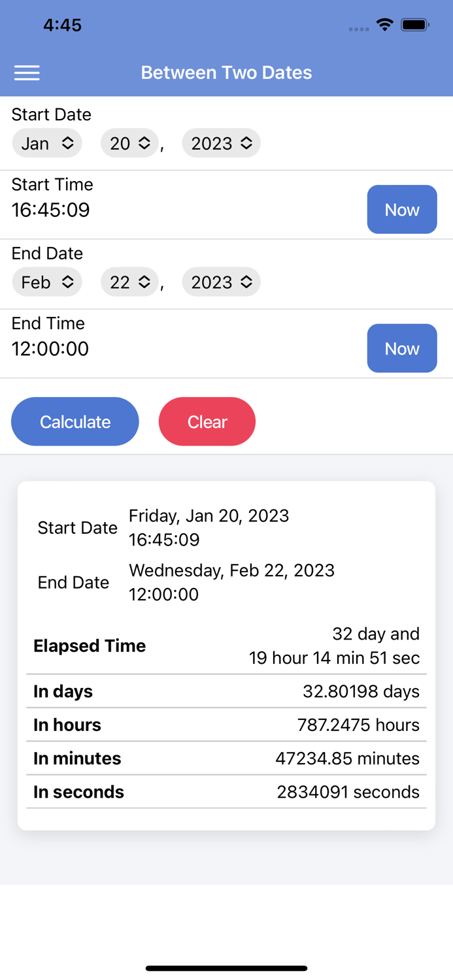The width and height of the screenshot is (453, 980).
Task: Set start time to current with Now
Action: click(x=402, y=209)
